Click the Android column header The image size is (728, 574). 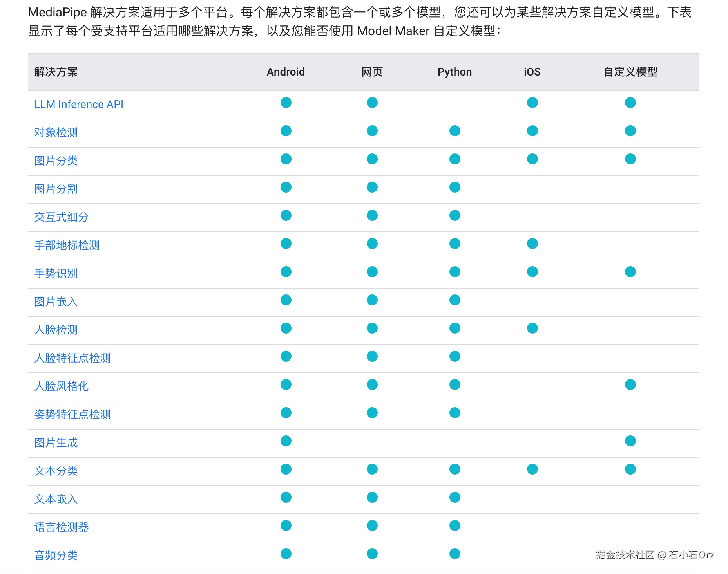(286, 72)
